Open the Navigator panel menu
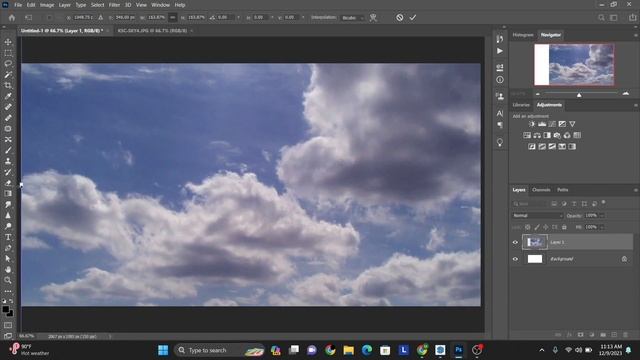Screen dimensions: 640x360 [636, 36]
